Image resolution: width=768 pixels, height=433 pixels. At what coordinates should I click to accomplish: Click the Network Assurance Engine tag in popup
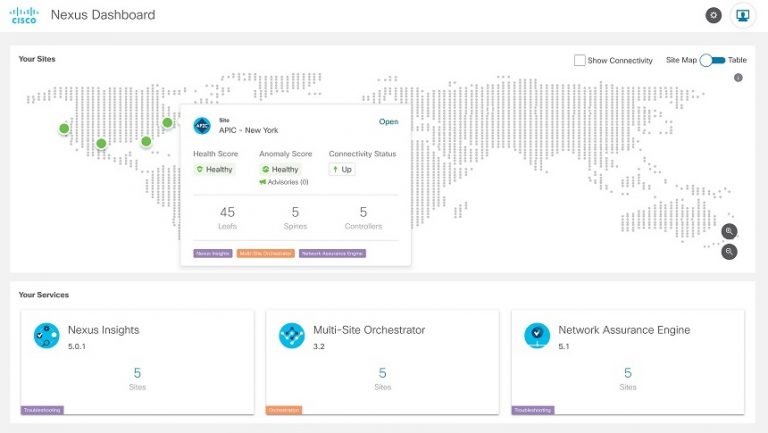coord(332,253)
